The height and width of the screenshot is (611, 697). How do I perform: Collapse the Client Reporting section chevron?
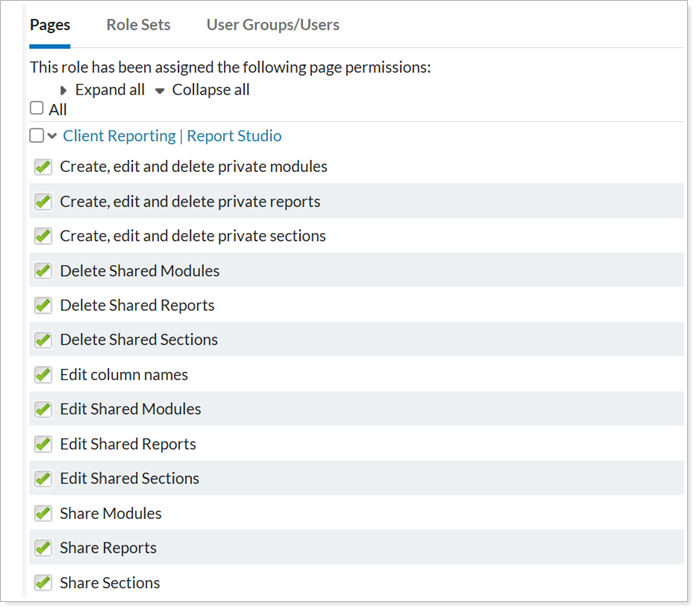pyautogui.click(x=52, y=137)
